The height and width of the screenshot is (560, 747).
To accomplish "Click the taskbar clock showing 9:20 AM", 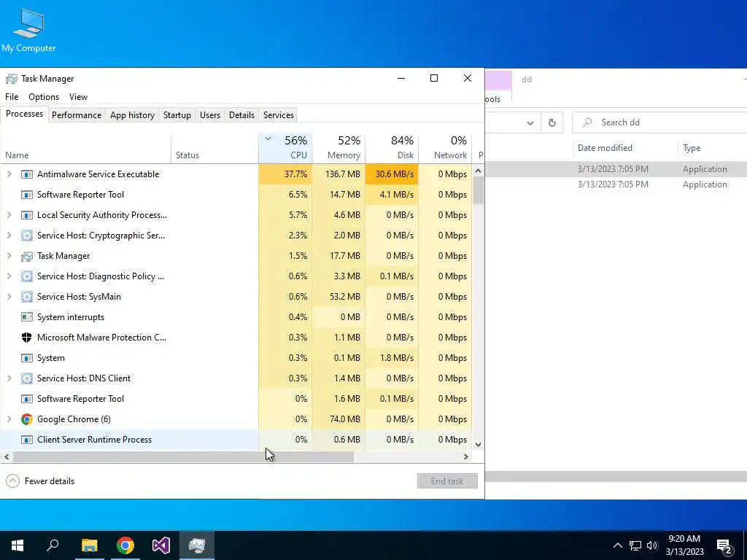I will (684, 545).
